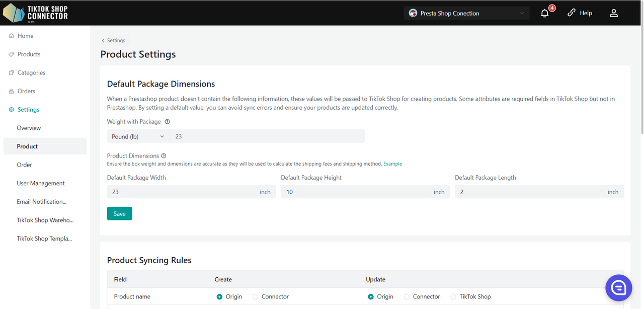This screenshot has width=644, height=309.
Task: Click the Create column header
Action: point(223,279)
